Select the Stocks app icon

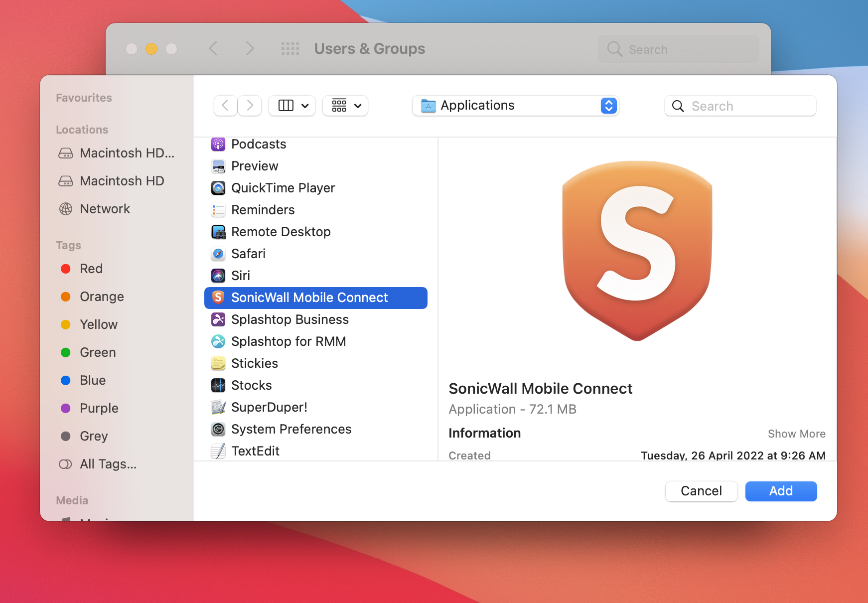click(218, 386)
